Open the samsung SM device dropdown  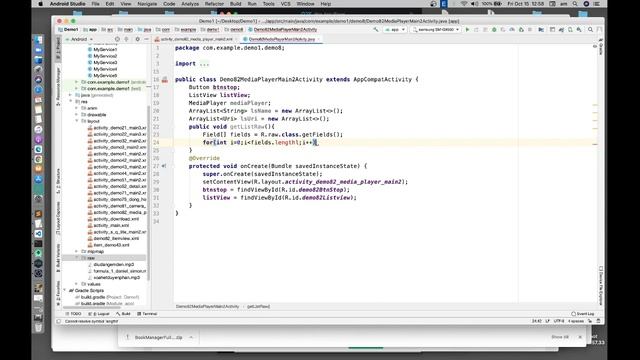coord(436,29)
